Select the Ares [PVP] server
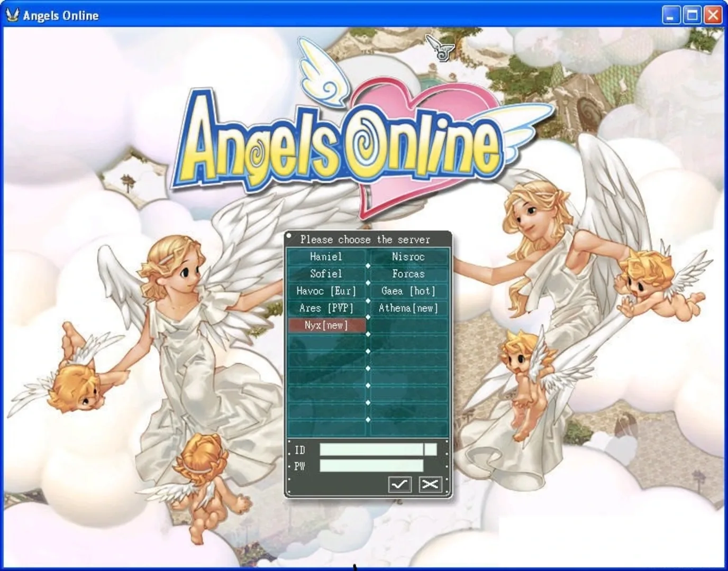Image resolution: width=728 pixels, height=571 pixels. pos(326,308)
